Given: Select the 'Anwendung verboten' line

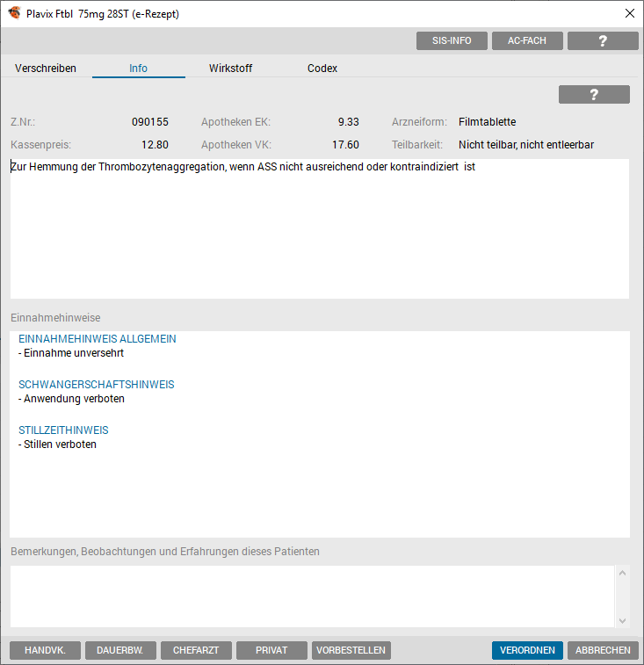Looking at the screenshot, I should (x=72, y=399).
